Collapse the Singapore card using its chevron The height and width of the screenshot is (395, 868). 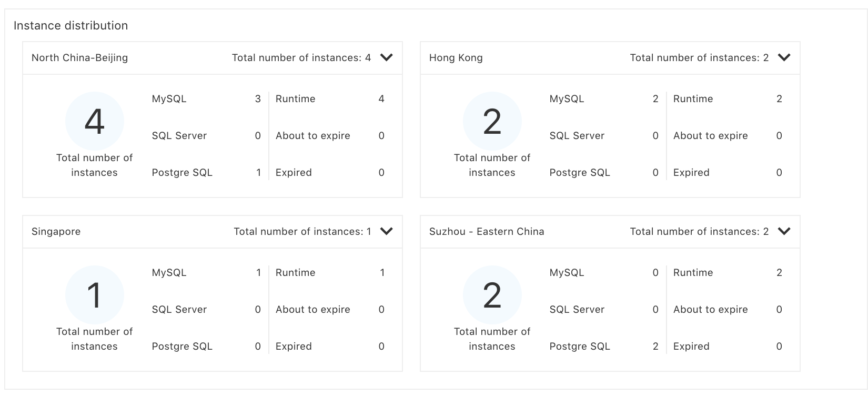pos(386,231)
